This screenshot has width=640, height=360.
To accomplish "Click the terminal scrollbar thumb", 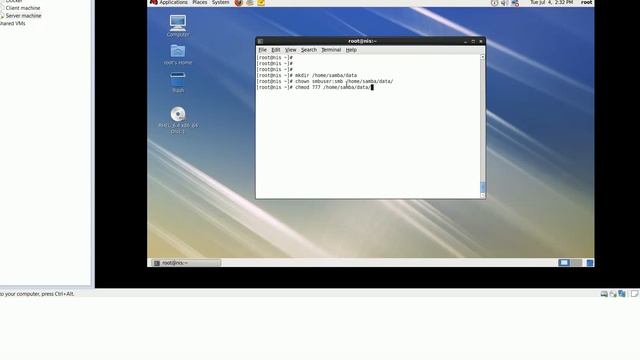I will [x=482, y=187].
